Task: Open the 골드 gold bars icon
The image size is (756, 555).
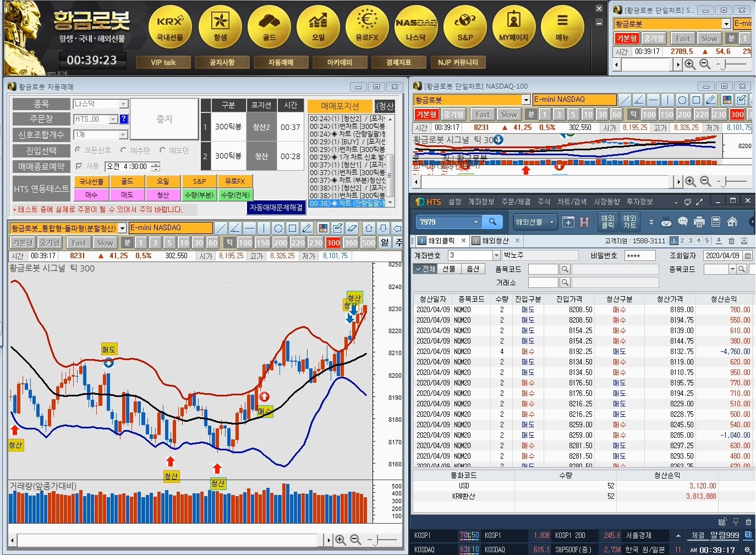Action: [269, 26]
